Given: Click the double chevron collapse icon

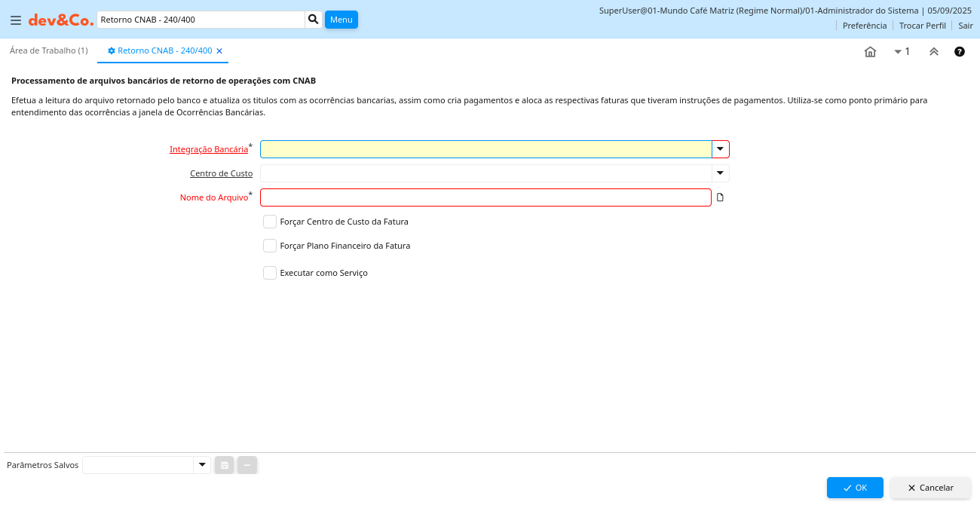Looking at the screenshot, I should [933, 52].
